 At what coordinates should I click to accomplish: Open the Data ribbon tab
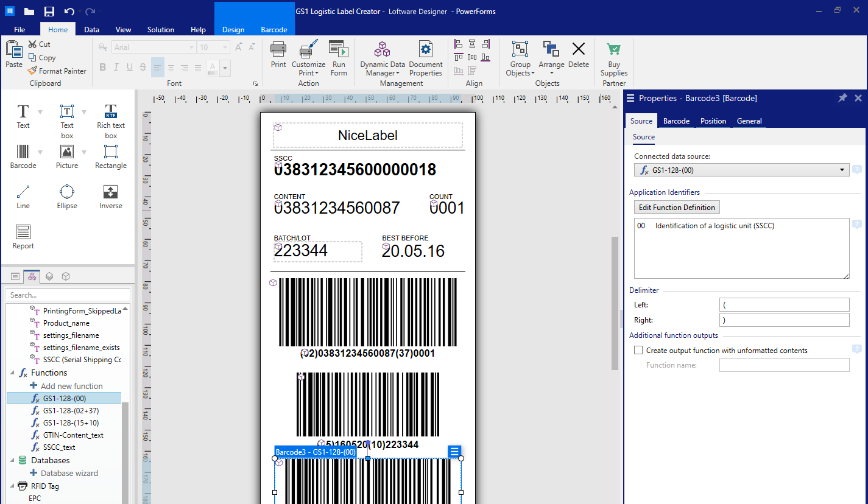pos(91,29)
